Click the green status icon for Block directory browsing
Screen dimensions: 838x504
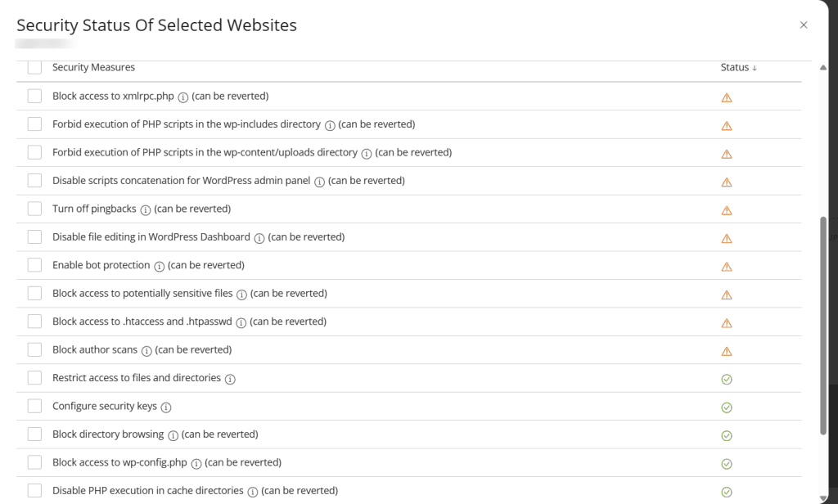[x=726, y=434]
